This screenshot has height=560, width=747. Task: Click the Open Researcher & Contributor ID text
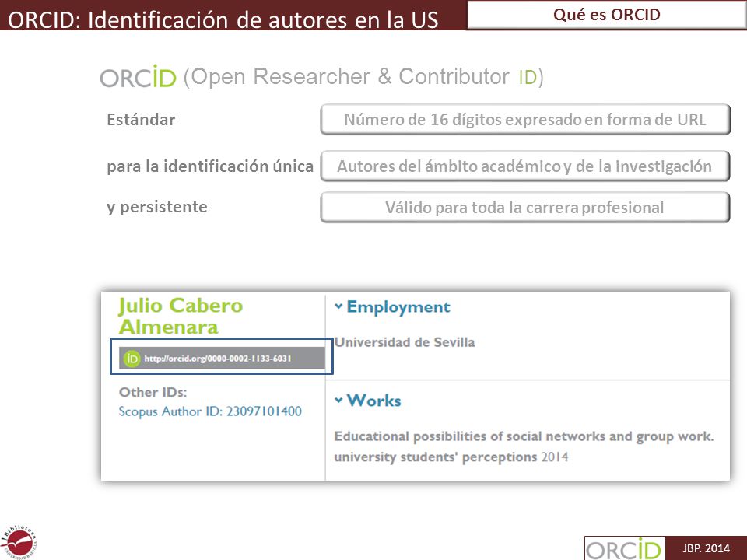coord(363,77)
